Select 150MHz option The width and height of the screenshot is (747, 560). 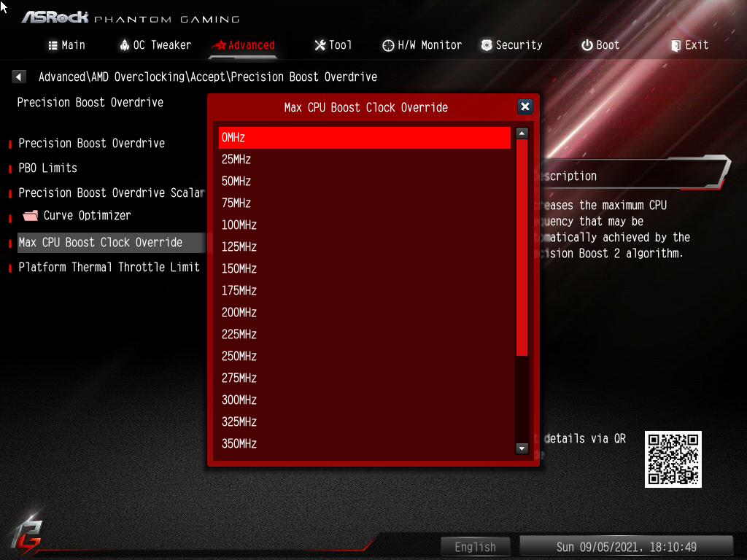365,269
